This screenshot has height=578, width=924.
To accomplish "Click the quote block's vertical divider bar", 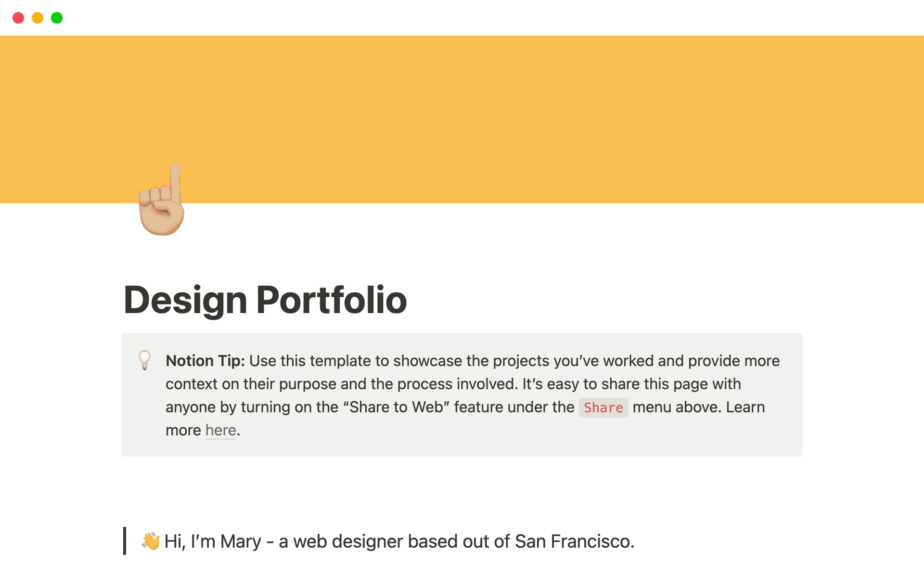I will (x=125, y=541).
